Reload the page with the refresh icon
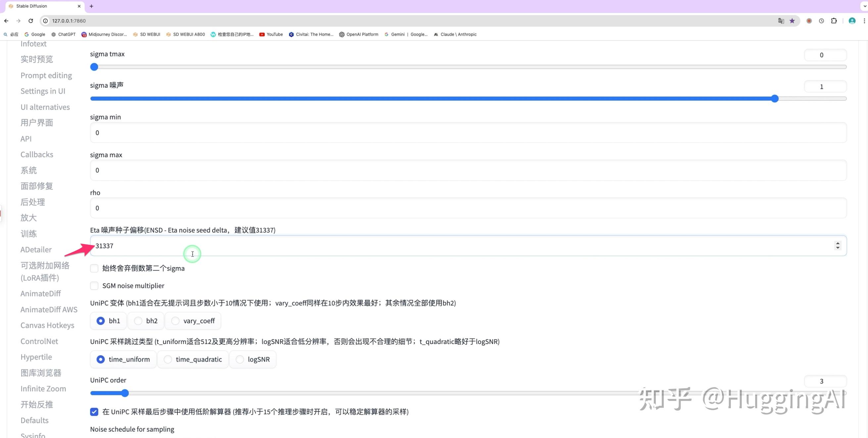 pos(31,21)
